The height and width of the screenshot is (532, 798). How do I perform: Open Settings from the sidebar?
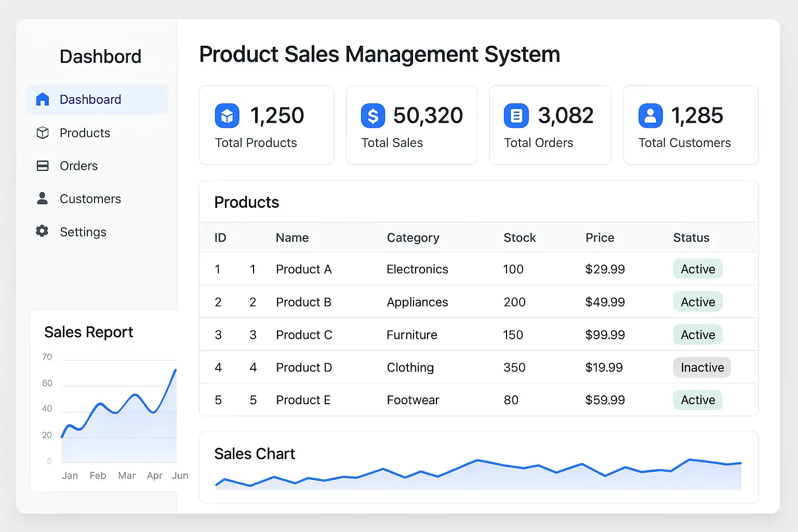83,232
